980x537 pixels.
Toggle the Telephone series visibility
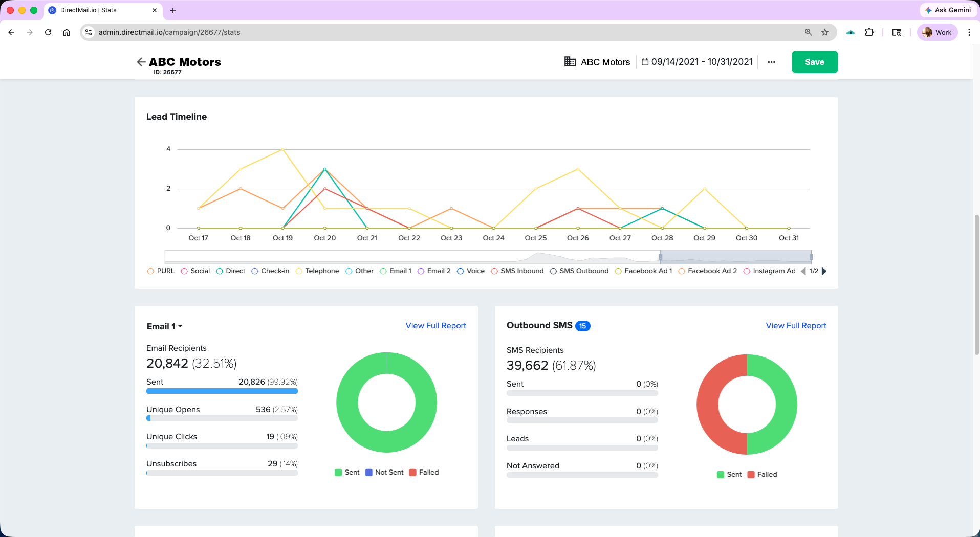coord(317,271)
